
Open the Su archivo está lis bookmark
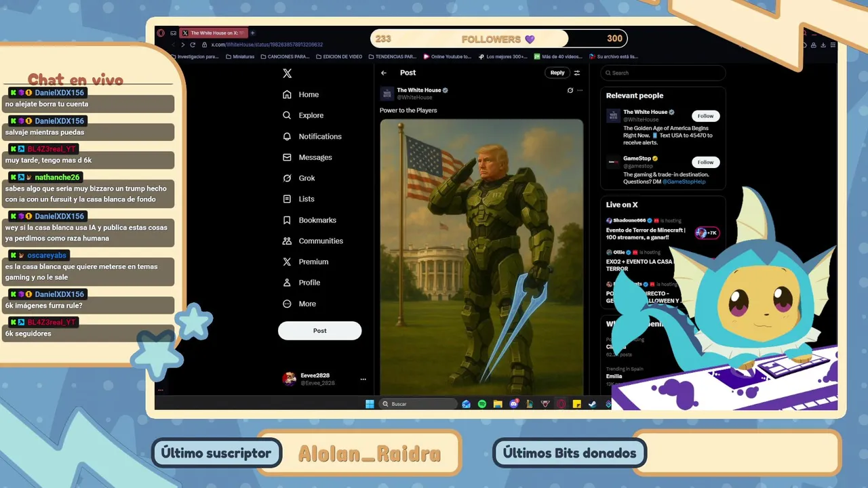pyautogui.click(x=614, y=57)
